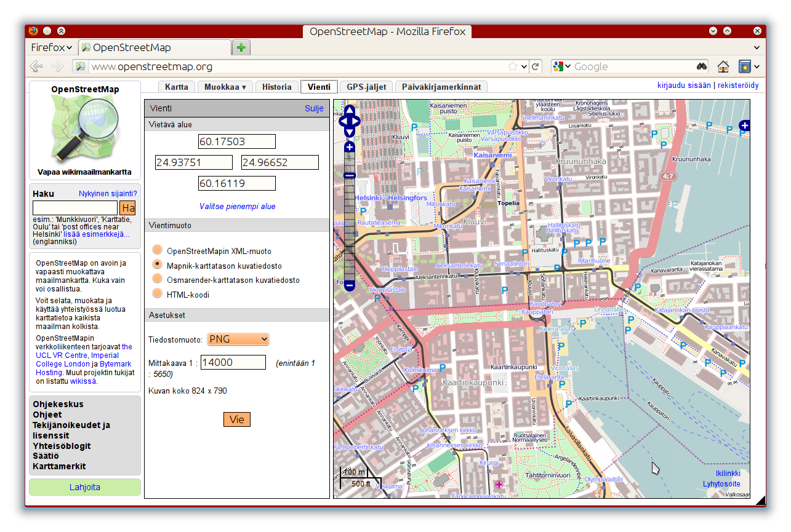Image resolution: width=791 pixels, height=532 pixels.
Task: Click the pink pharmacy marker near Kirurgi
Action: tap(499, 485)
